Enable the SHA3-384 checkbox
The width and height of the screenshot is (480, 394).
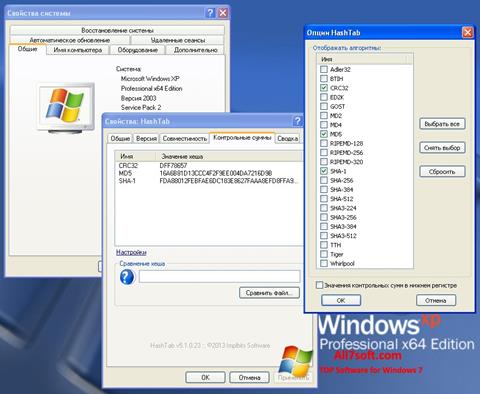324,226
